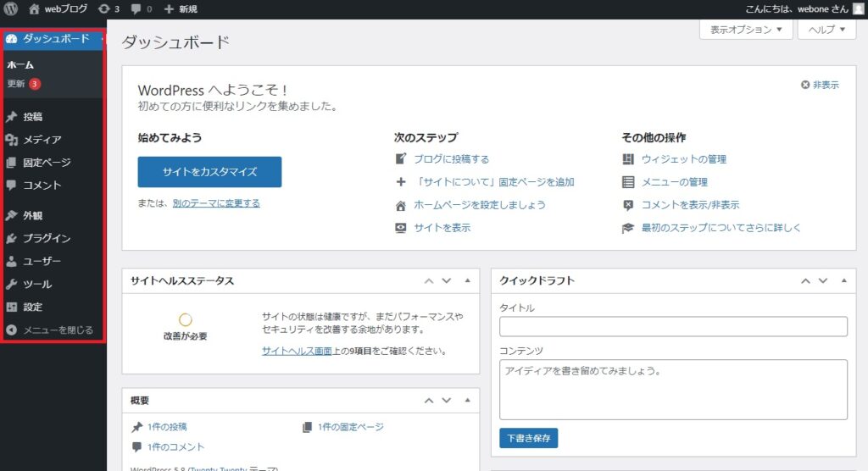
Task: Move 概要 panel up
Action: click(x=428, y=401)
